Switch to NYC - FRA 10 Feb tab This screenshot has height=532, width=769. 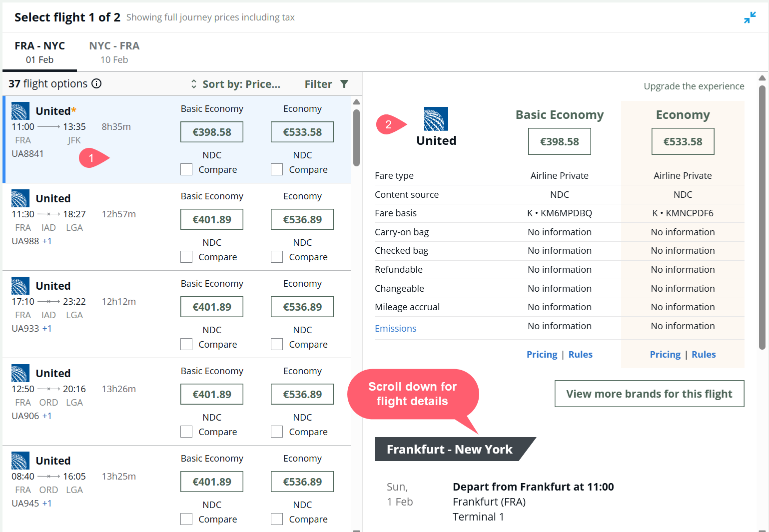pos(114,52)
